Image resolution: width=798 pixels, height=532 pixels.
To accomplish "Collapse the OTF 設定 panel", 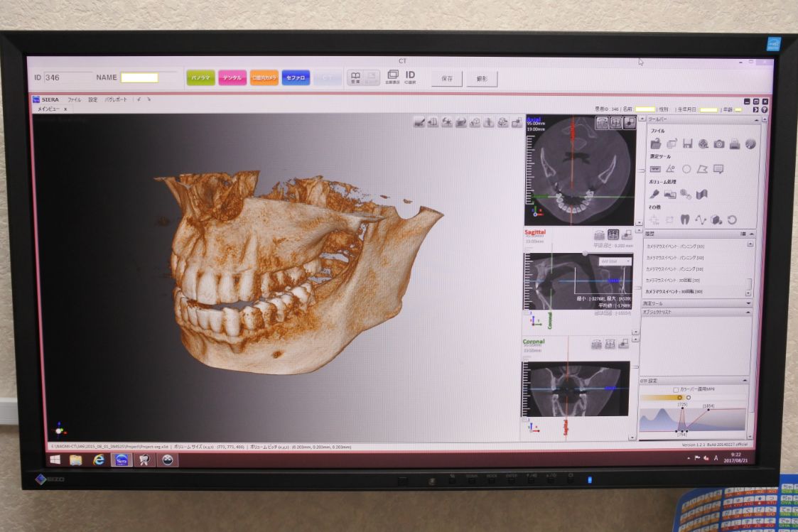I will (x=745, y=381).
